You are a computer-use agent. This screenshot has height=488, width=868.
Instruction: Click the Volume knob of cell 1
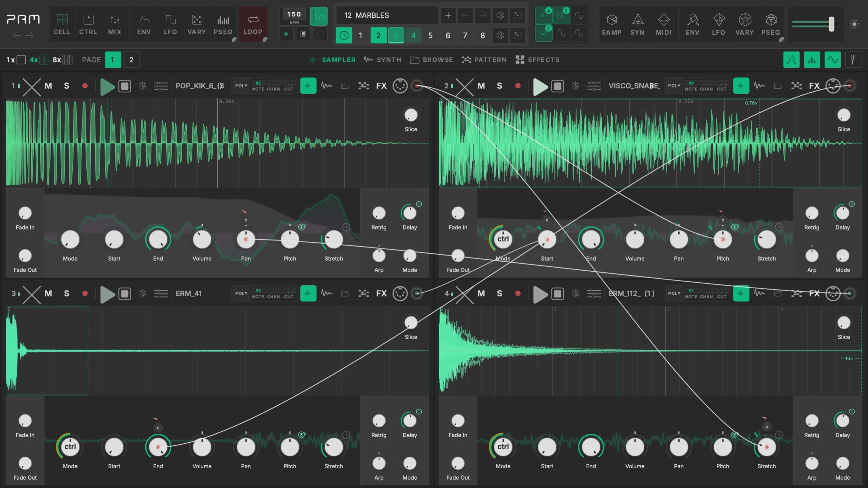(202, 239)
